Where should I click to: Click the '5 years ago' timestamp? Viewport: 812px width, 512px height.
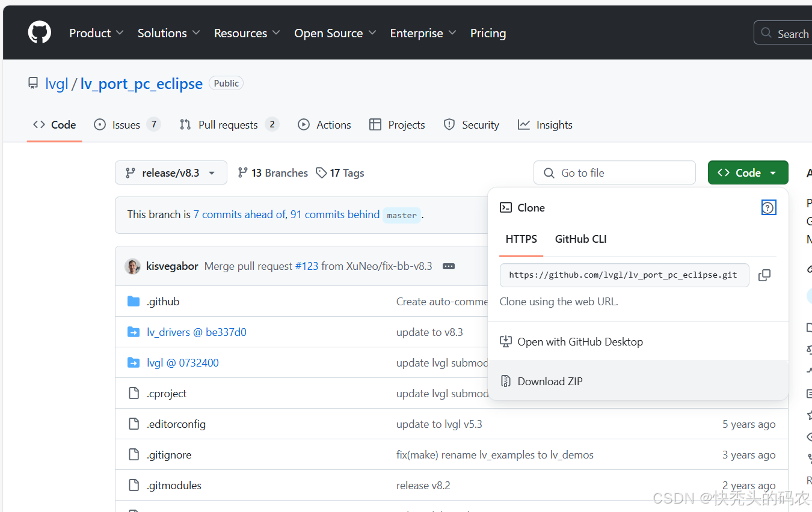tap(749, 424)
